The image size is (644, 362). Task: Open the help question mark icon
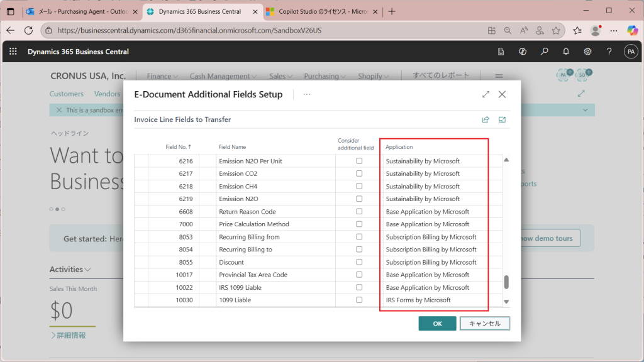tap(609, 52)
